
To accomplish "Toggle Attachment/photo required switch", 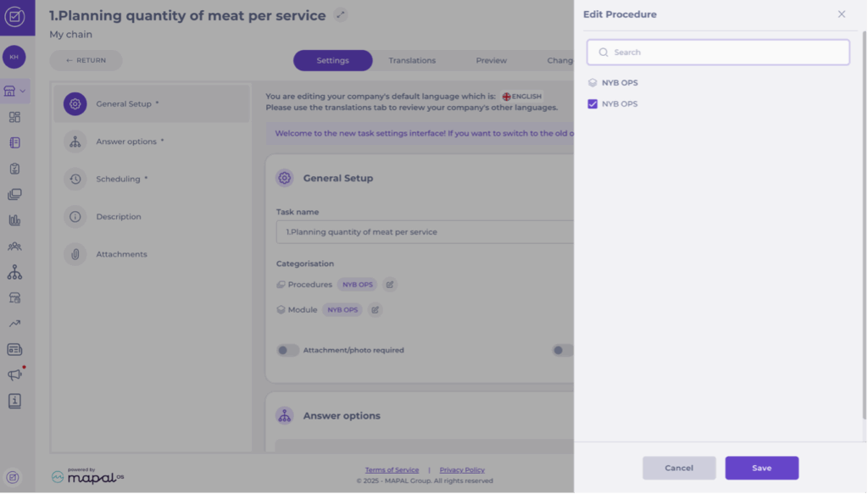I will click(288, 350).
